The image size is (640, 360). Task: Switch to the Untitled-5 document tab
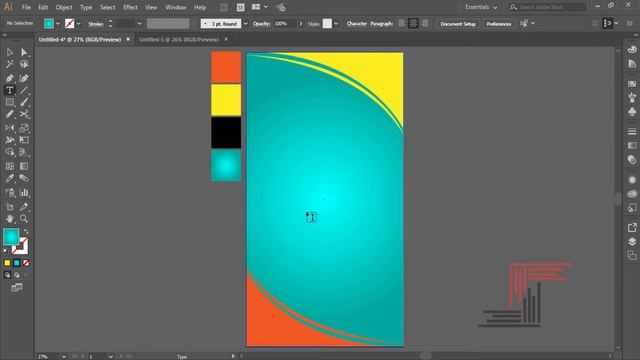(x=179, y=40)
